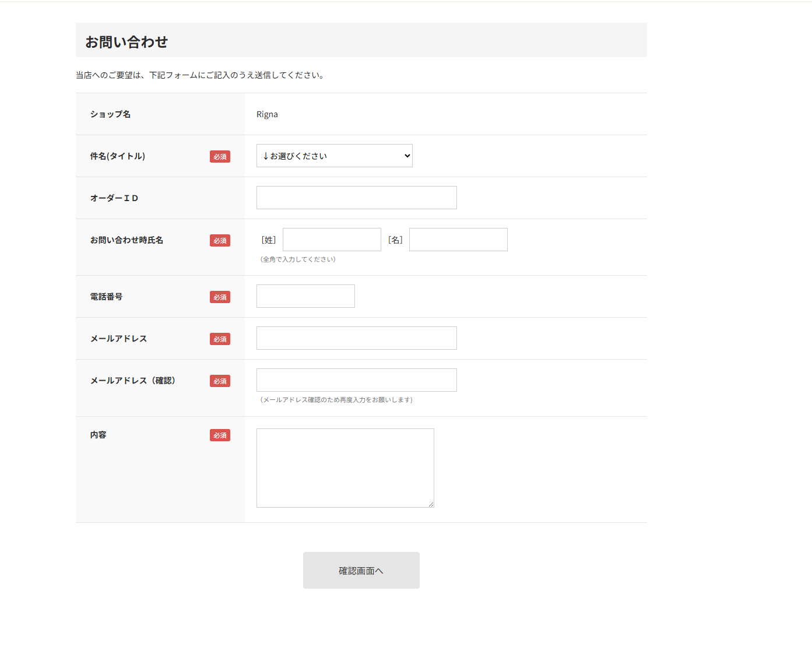This screenshot has width=812, height=654.
Task: Click the オーダーID input field
Action: (x=356, y=198)
